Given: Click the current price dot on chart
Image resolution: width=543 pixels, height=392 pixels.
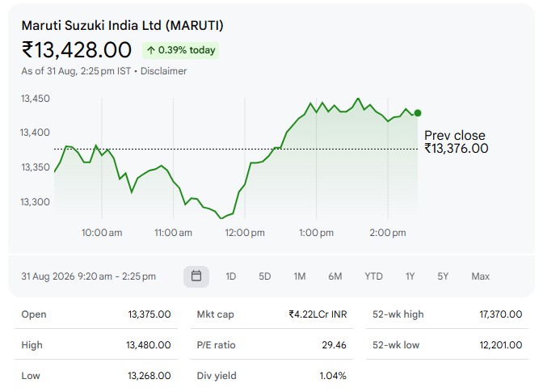Looking at the screenshot, I should [418, 113].
